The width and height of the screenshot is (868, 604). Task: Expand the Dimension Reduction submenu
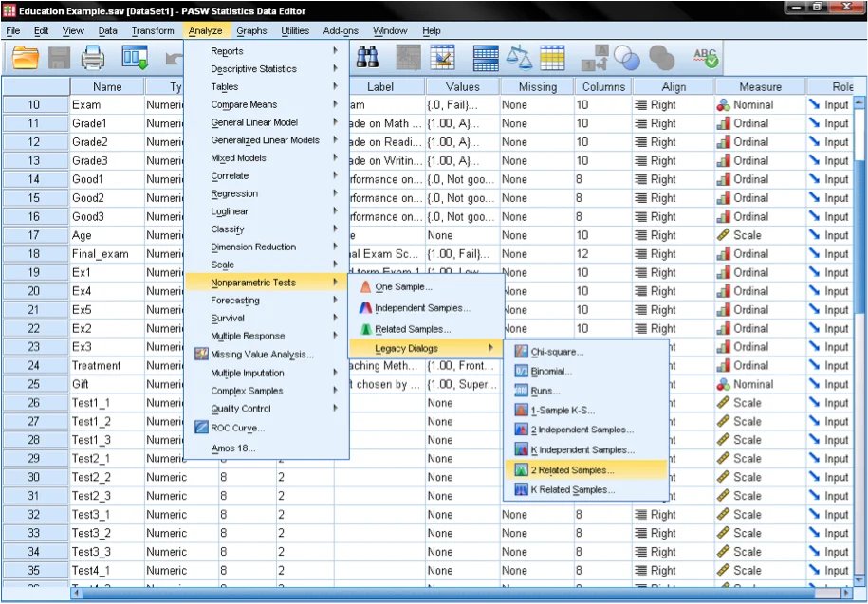(x=267, y=247)
